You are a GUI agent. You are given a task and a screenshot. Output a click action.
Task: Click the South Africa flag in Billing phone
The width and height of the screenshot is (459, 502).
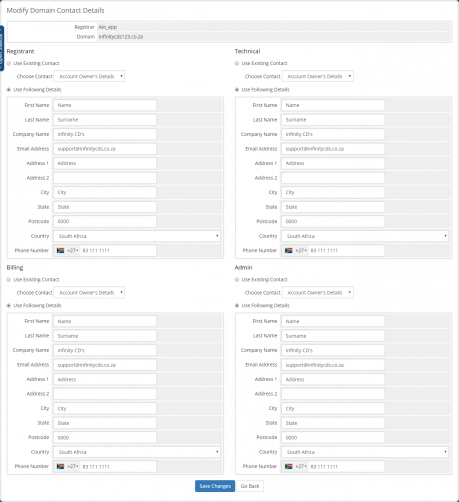(x=60, y=466)
